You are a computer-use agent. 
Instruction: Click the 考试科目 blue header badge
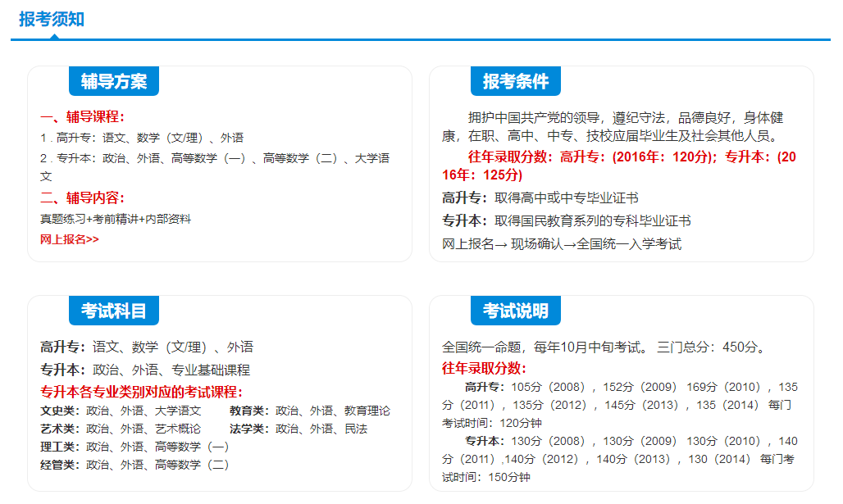point(113,311)
